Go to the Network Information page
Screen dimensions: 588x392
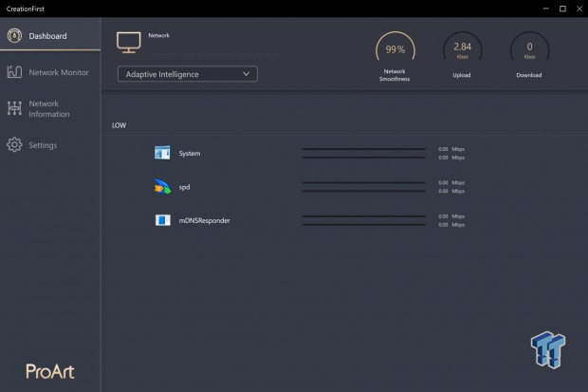pos(50,108)
